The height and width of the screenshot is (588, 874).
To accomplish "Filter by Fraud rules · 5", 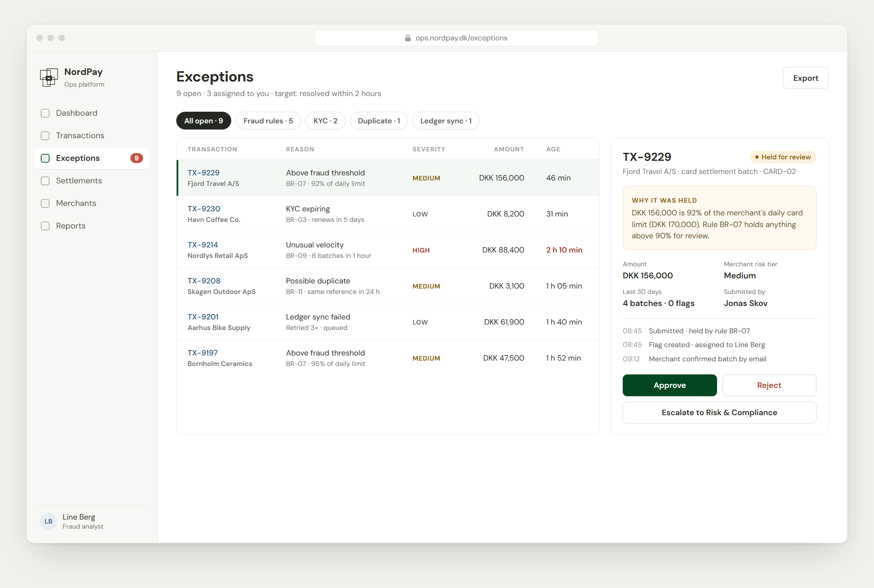I will 268,121.
